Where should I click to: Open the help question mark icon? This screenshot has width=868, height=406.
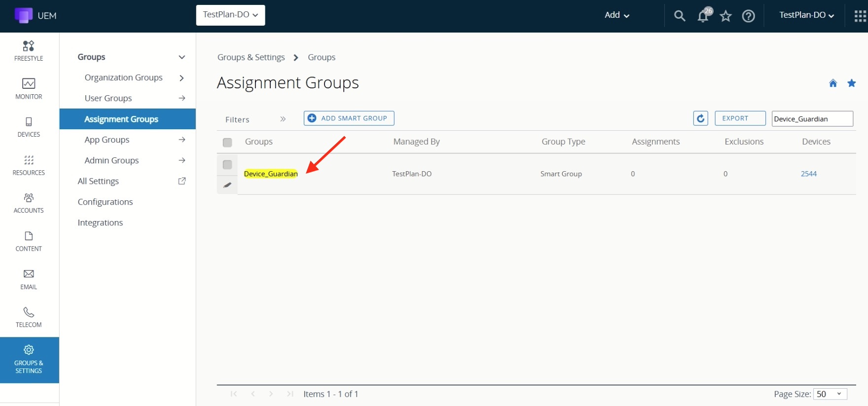[x=748, y=16]
